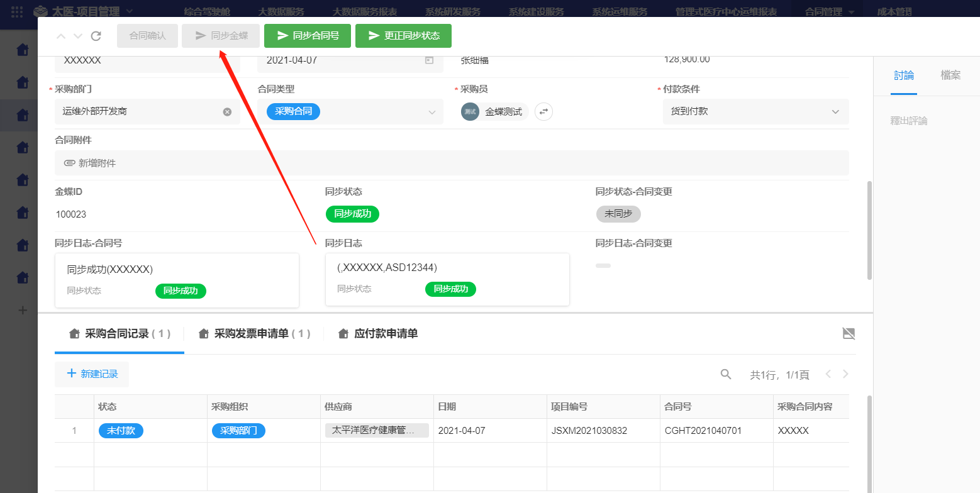Click the 同步金蝶 button
980x493 pixels.
point(221,36)
